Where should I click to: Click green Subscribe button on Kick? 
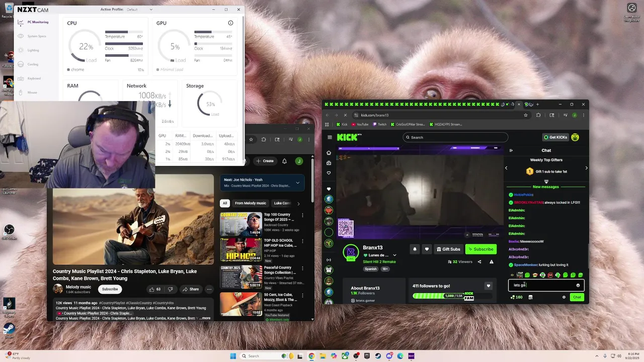click(480, 249)
